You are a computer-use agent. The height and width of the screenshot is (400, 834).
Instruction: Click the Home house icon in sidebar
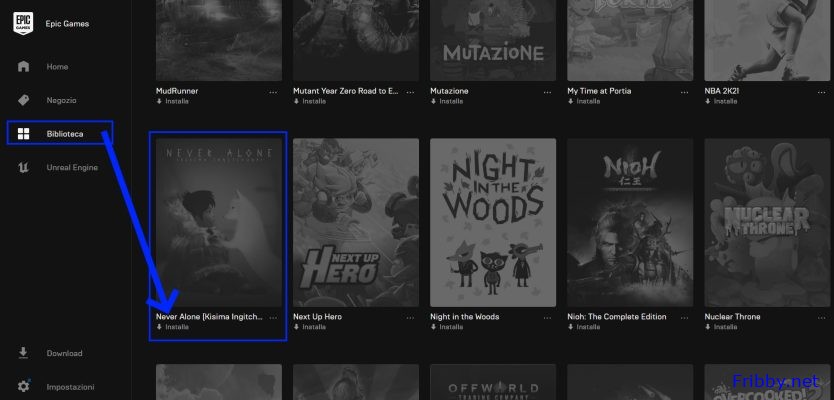pos(24,66)
